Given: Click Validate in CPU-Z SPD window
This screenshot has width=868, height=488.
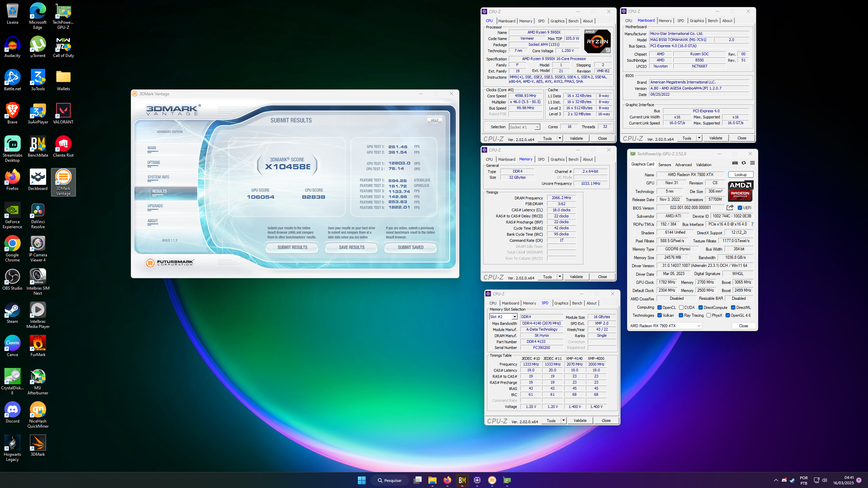Looking at the screenshot, I should [580, 421].
